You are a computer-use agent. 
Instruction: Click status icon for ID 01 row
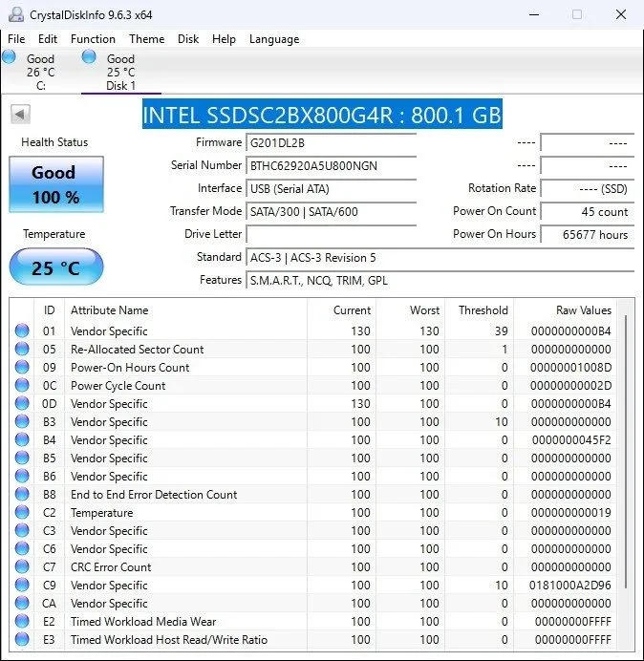click(22, 330)
